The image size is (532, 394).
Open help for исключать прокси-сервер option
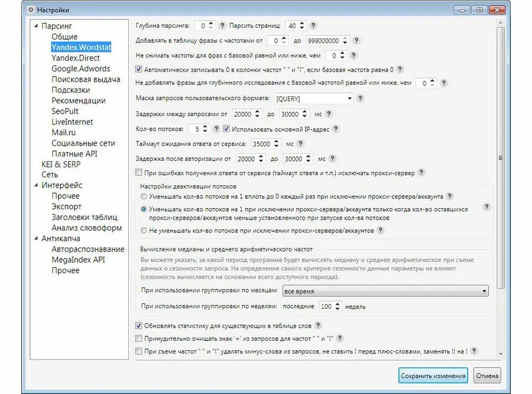(x=421, y=173)
